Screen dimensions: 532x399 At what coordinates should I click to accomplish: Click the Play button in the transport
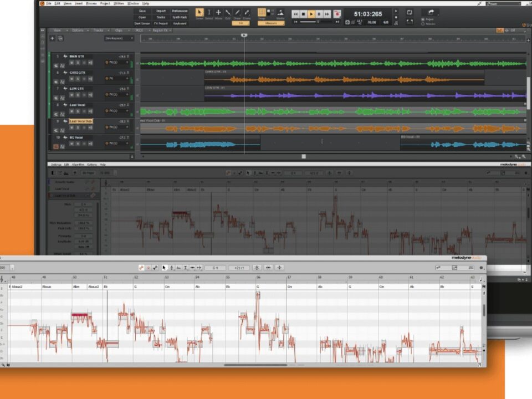pos(311,13)
